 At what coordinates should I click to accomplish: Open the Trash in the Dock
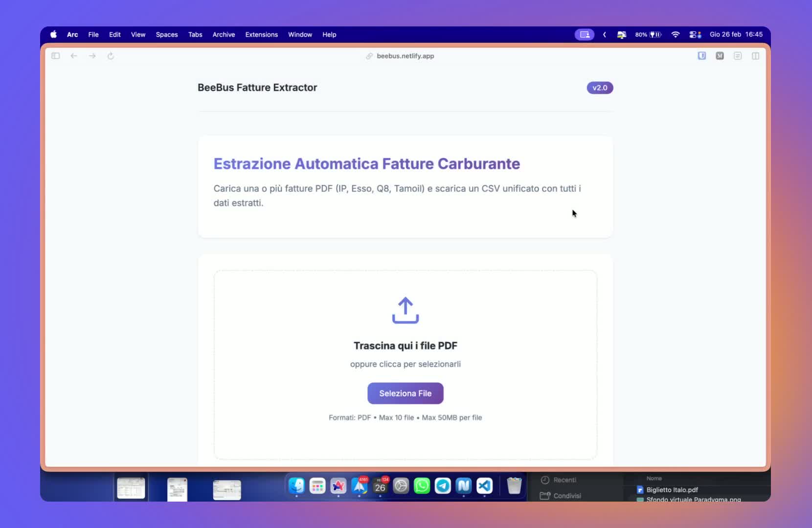click(514, 486)
